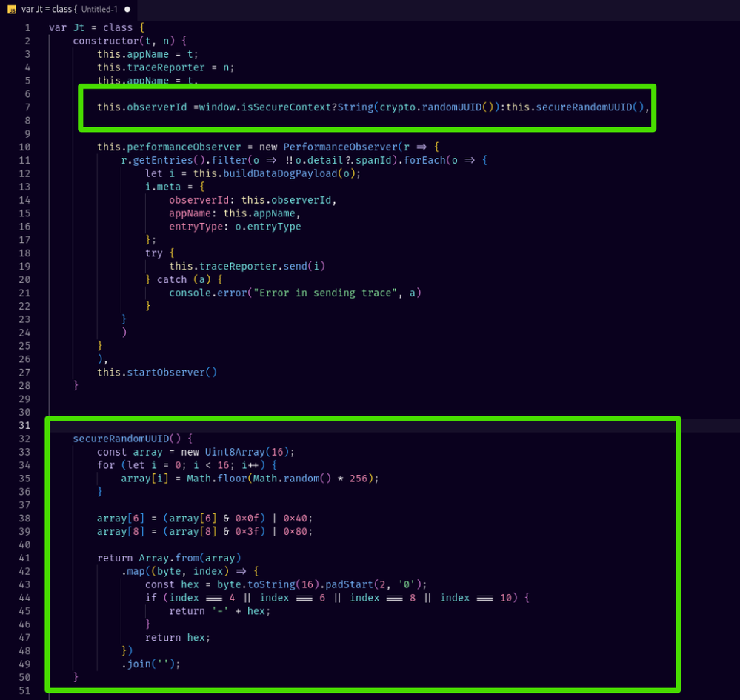
Task: Click line number 7 in the gutter
Action: coord(27,107)
